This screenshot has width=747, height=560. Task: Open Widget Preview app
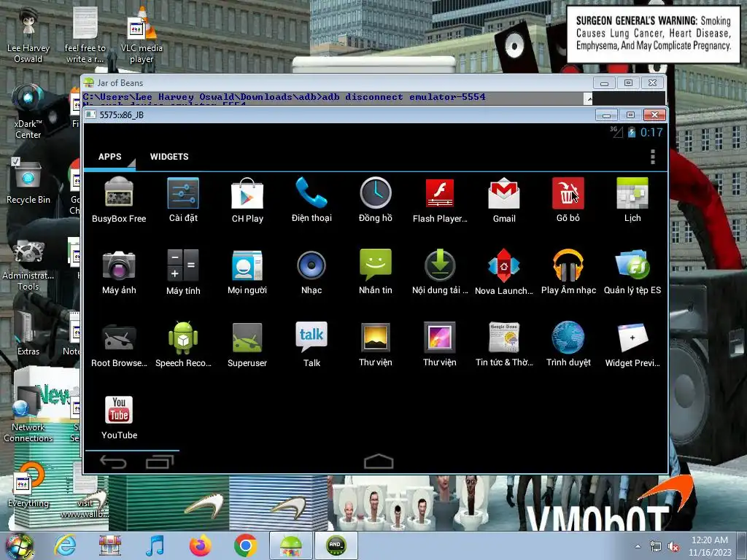[x=632, y=345]
